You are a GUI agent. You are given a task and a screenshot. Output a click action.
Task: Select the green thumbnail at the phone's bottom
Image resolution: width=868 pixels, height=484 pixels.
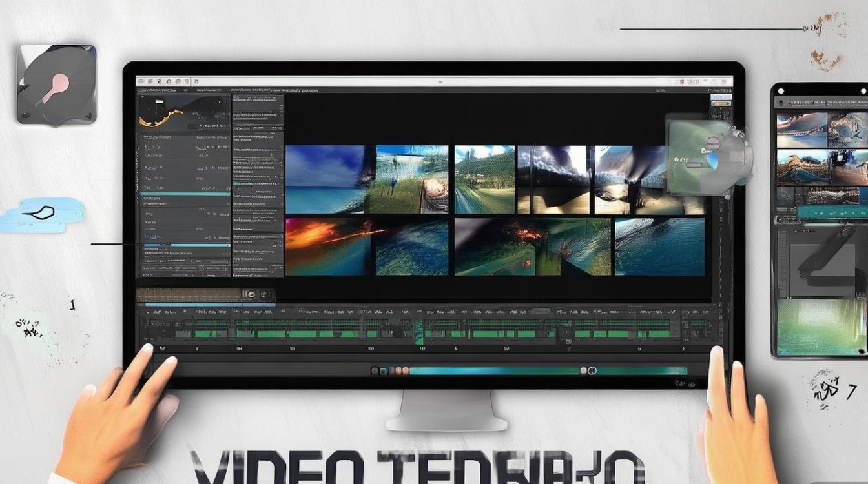point(821,327)
